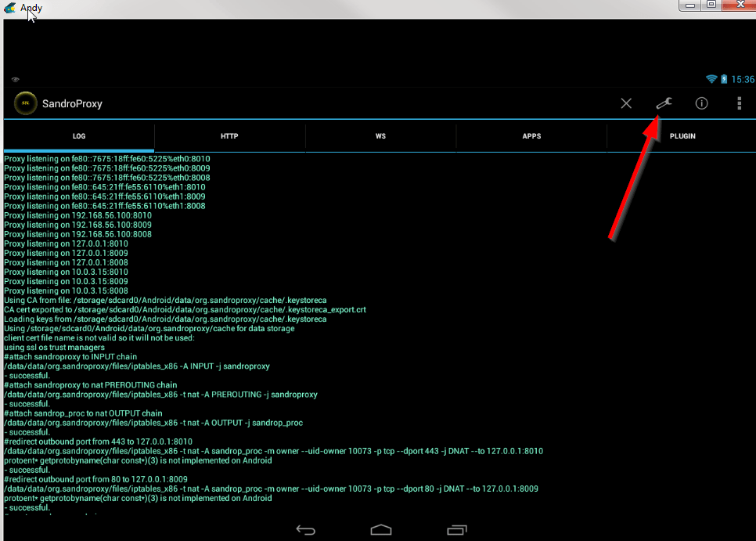Viewport: 756px width, 541px height.
Task: Click the eye notification icon
Action: (x=16, y=80)
